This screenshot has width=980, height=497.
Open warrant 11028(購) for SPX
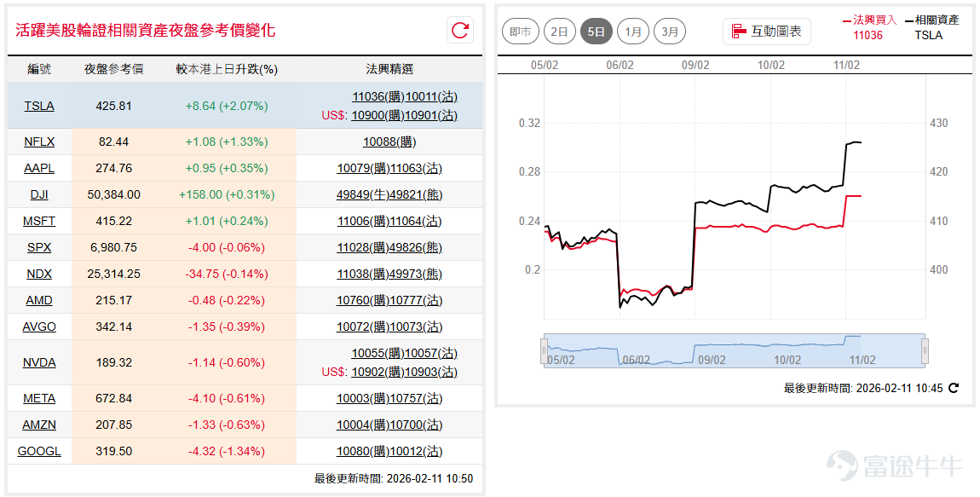coord(363,247)
